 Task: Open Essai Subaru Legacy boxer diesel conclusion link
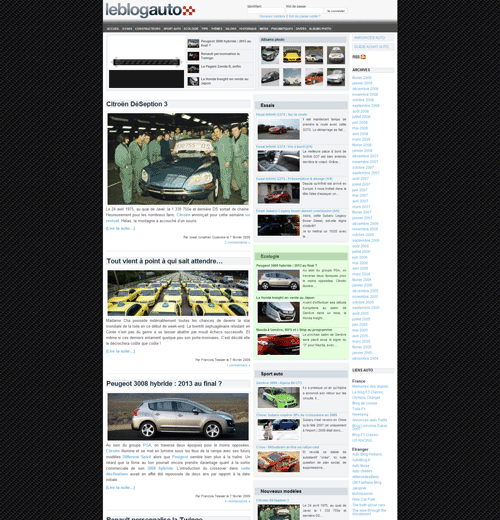[x=298, y=211]
